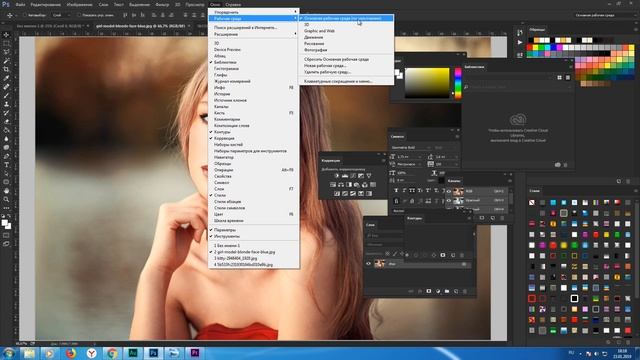Select the Type tool in the toolbar
The image size is (640, 360).
6,165
